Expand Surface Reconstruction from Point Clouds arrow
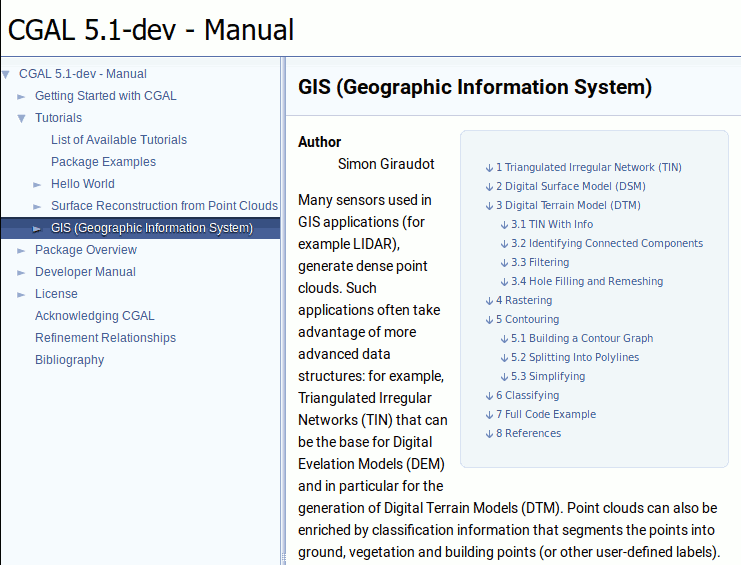741x565 pixels. (x=37, y=206)
